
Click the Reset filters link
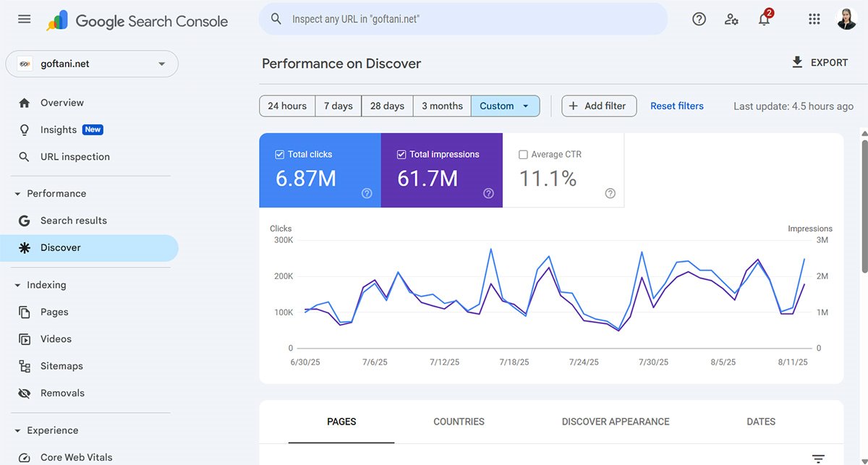(676, 106)
